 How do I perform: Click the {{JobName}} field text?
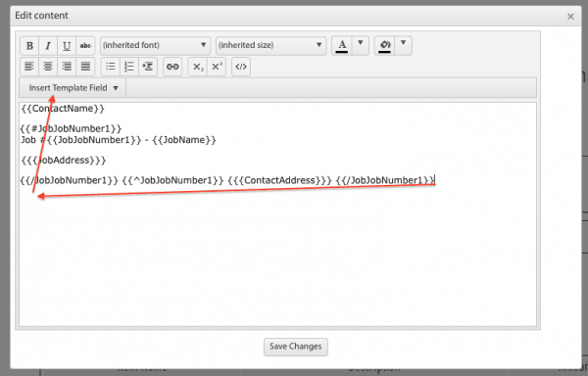[184, 140]
